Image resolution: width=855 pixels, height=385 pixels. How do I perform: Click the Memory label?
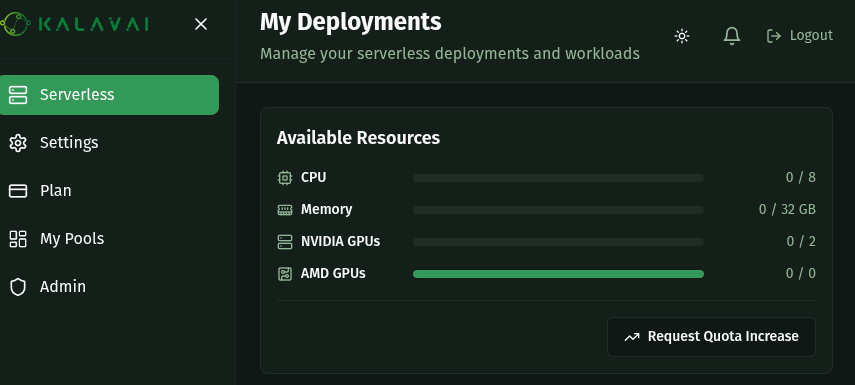coord(327,209)
